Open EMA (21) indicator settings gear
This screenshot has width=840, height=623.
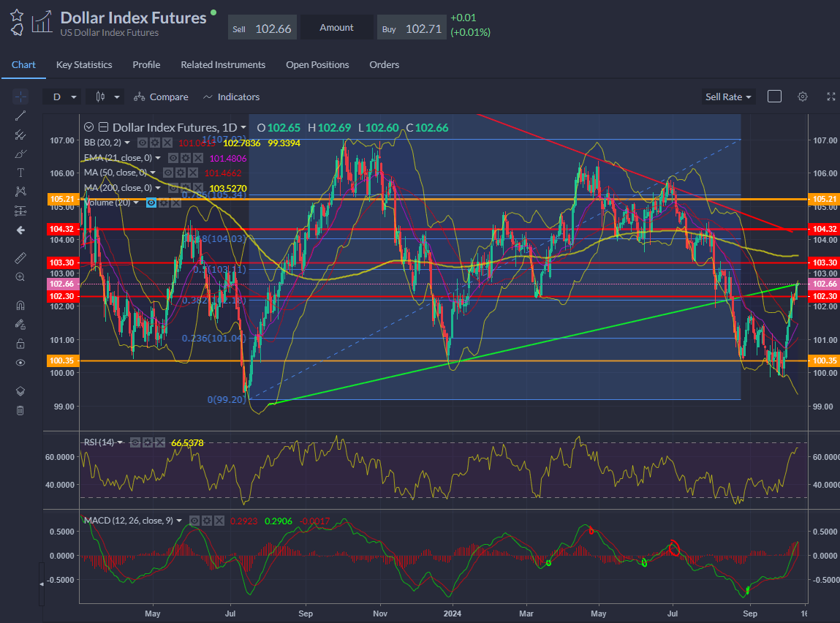(x=186, y=158)
